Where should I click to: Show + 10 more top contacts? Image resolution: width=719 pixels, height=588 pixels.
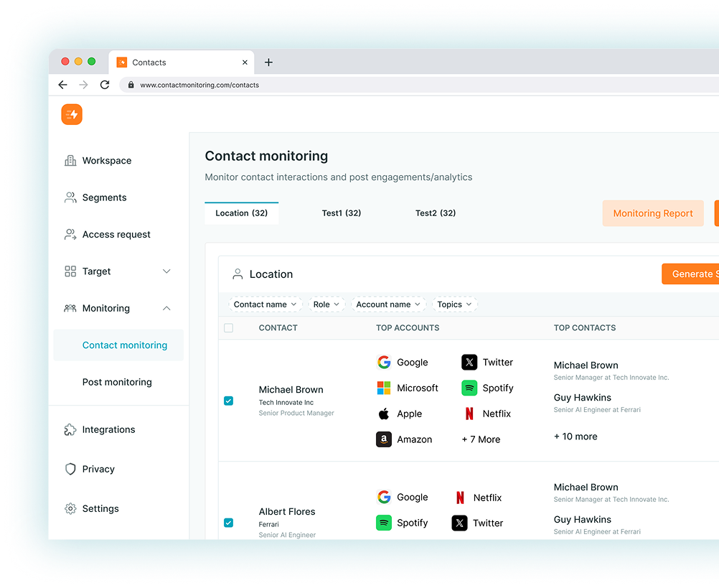(575, 437)
